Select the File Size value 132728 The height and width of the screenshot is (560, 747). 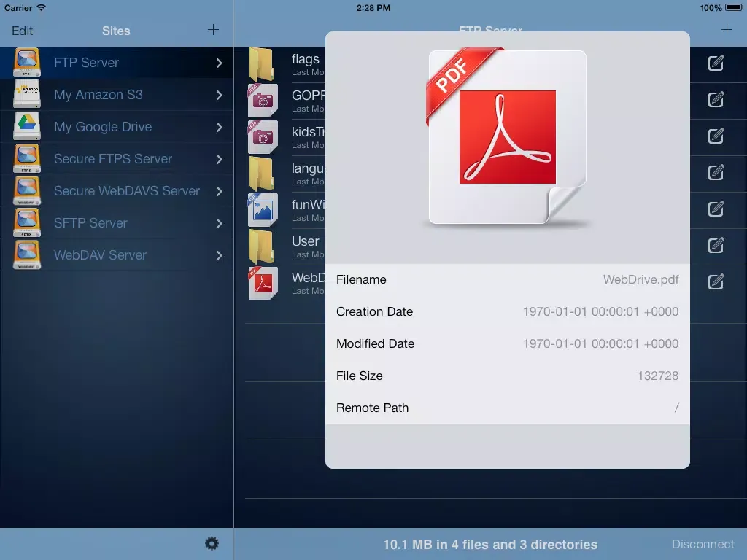(x=658, y=376)
